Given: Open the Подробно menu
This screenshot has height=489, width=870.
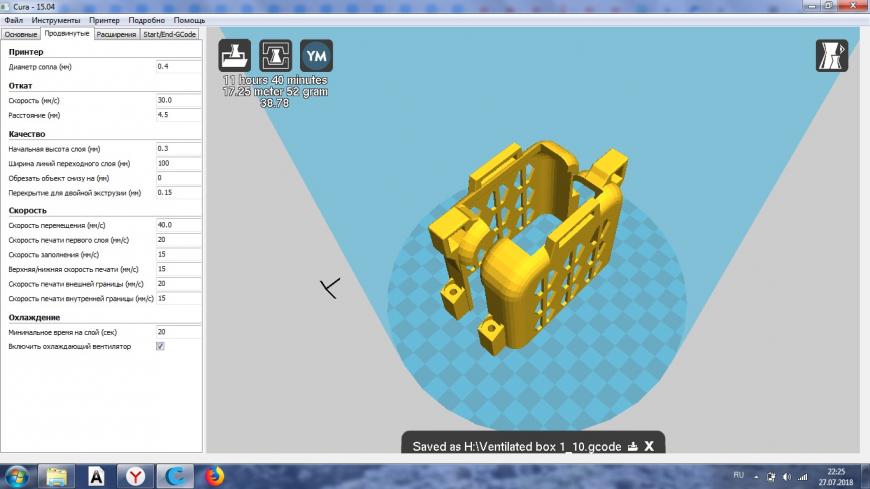Looking at the screenshot, I should (146, 20).
